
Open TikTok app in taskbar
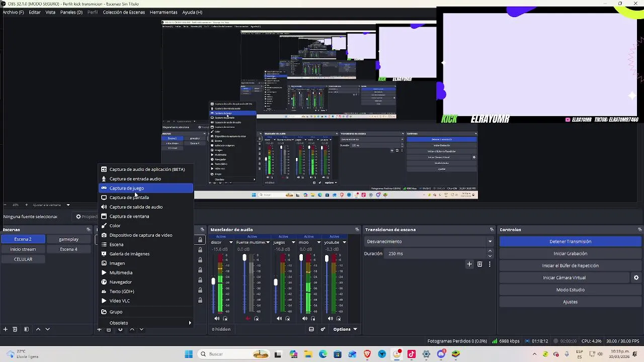[x=412, y=354]
